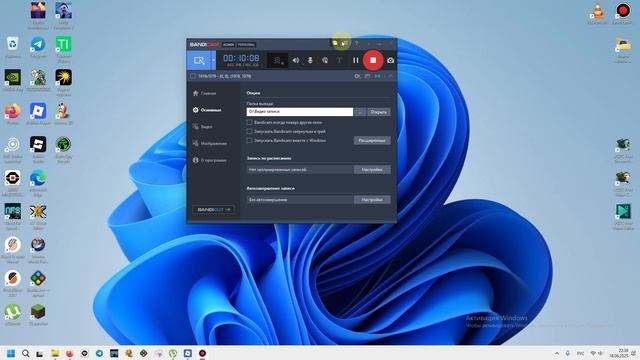640x360 pixels.
Task: Toggle the webcam overlay icon
Action: [x=278, y=60]
